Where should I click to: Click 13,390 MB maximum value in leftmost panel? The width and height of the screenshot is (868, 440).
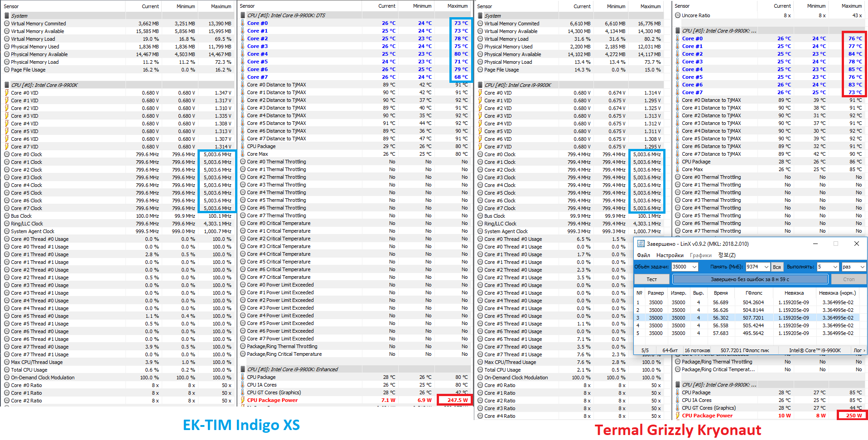tap(220, 24)
